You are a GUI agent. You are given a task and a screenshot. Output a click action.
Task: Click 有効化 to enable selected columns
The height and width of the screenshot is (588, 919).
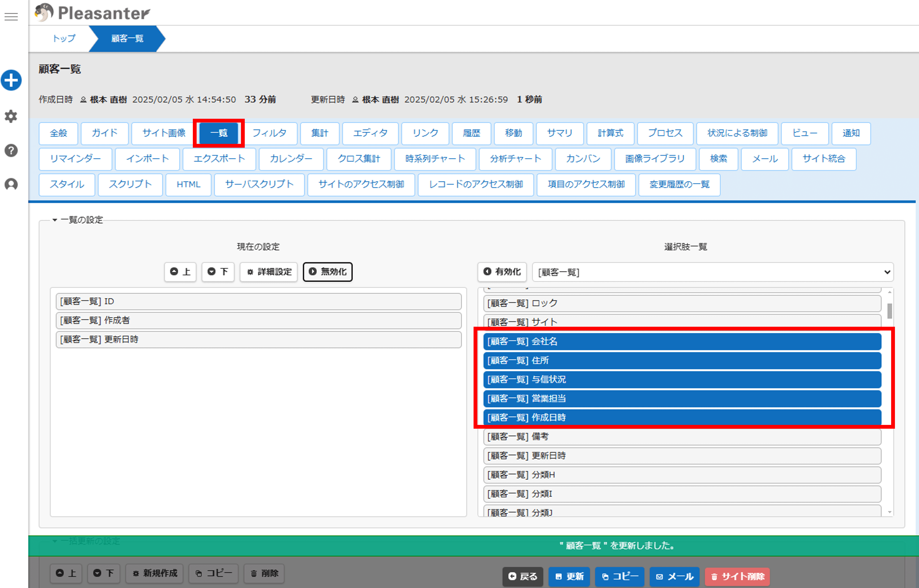[502, 272]
